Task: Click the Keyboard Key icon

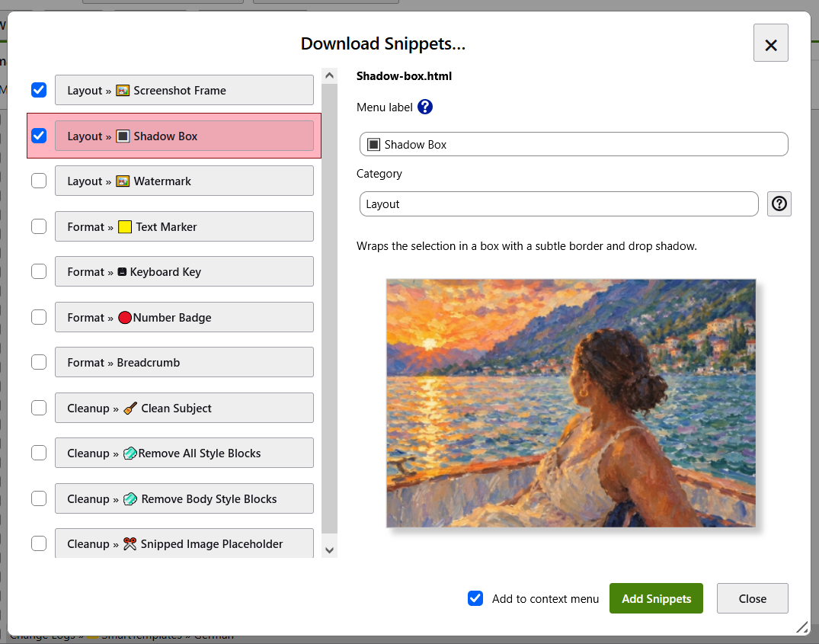Action: tap(122, 272)
